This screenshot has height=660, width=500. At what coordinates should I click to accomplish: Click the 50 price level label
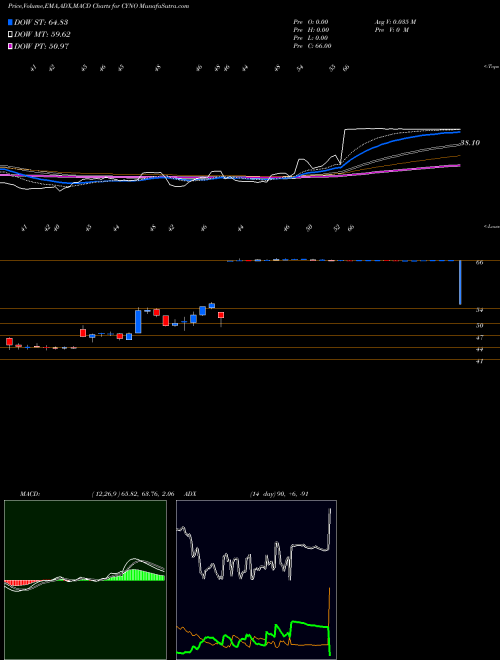click(x=479, y=325)
